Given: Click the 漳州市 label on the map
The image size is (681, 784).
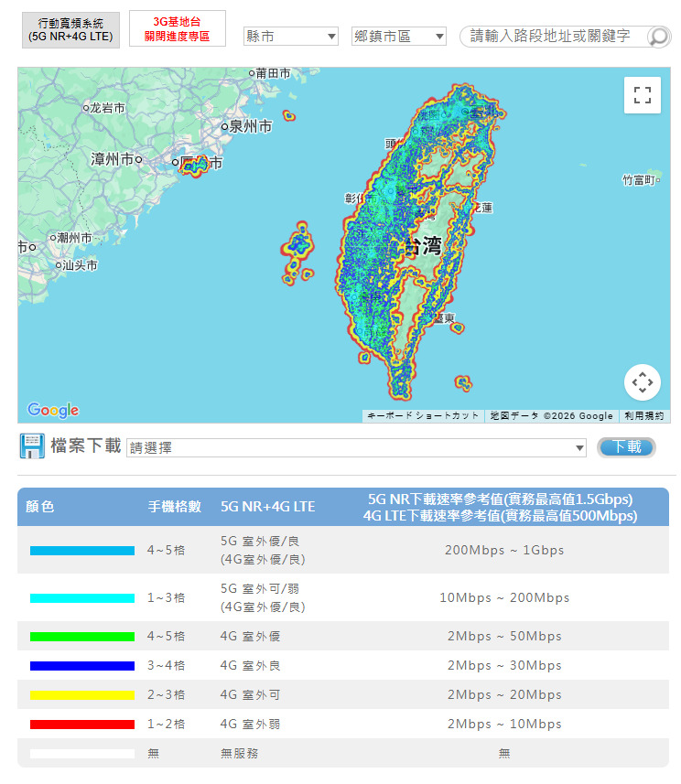Looking at the screenshot, I should [x=112, y=159].
